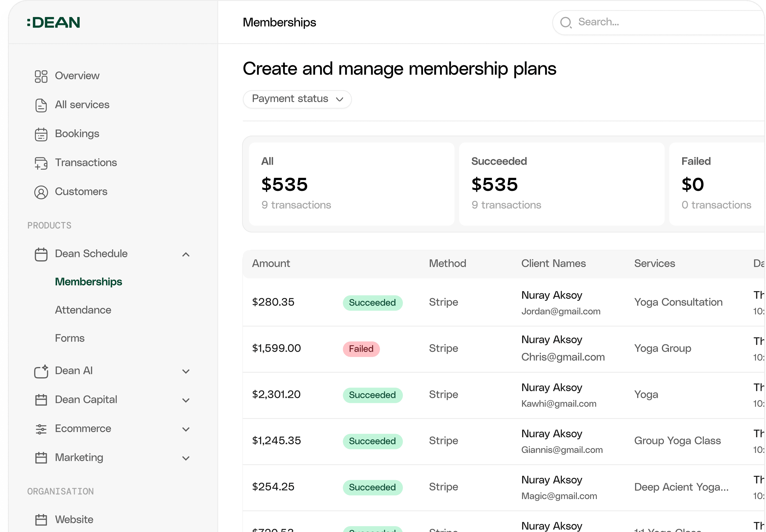Click Succeeded badge on $254.25 row
This screenshot has height=532, width=766.
(x=372, y=487)
